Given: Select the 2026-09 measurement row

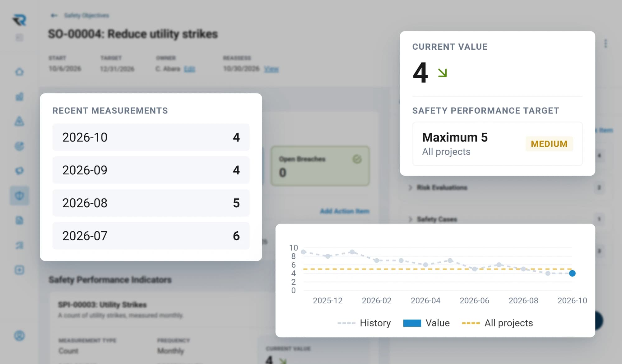Looking at the screenshot, I should [x=151, y=170].
